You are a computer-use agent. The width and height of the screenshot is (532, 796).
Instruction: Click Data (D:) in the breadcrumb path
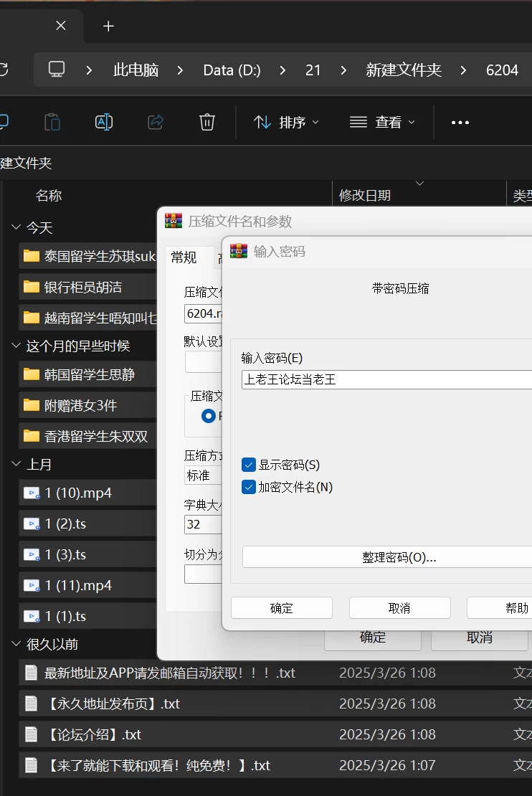232,70
